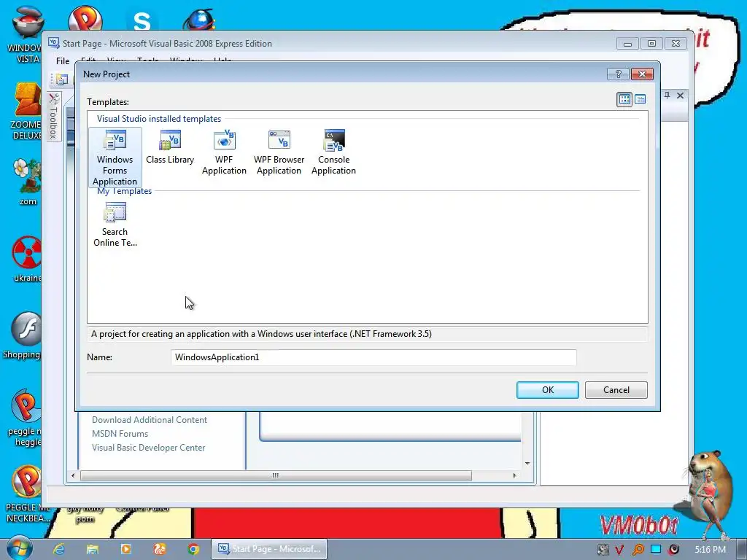This screenshot has width=747, height=560.
Task: Click the template description text
Action: (261, 334)
